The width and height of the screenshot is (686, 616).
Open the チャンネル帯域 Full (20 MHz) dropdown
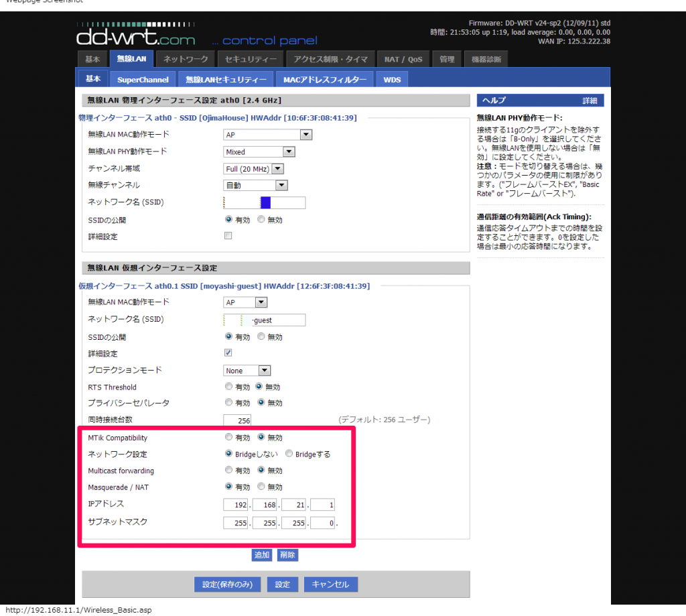[x=254, y=169]
